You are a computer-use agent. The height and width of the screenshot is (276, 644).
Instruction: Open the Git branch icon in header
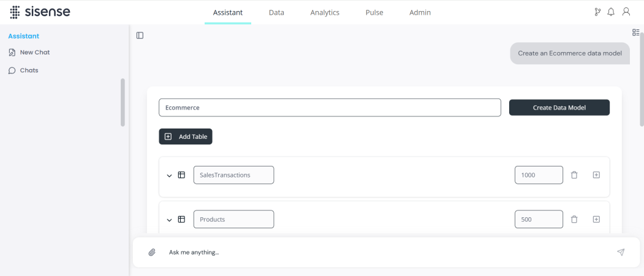[597, 12]
